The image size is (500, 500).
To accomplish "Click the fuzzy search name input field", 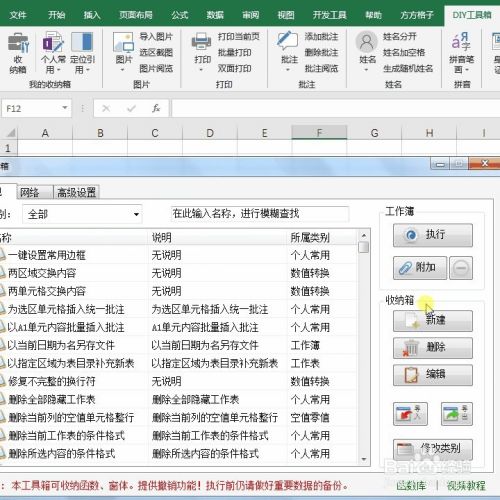I will 260,214.
